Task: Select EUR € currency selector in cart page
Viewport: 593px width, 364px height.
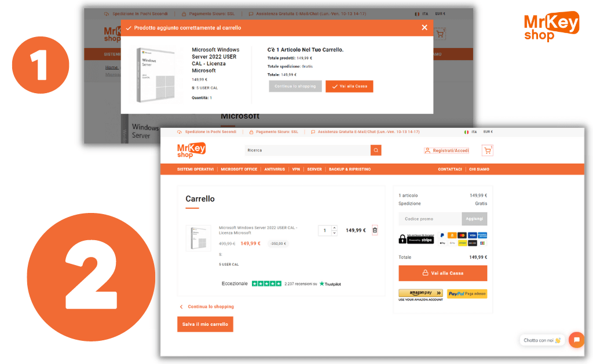Action: [x=488, y=132]
